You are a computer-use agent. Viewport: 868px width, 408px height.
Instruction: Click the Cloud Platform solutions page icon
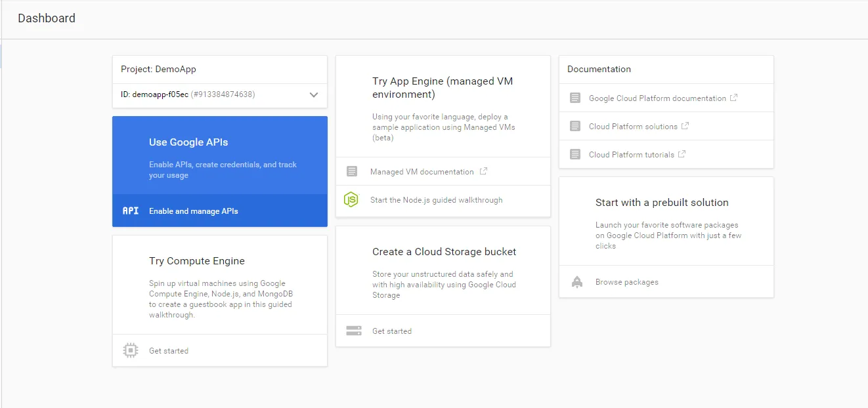coord(575,127)
